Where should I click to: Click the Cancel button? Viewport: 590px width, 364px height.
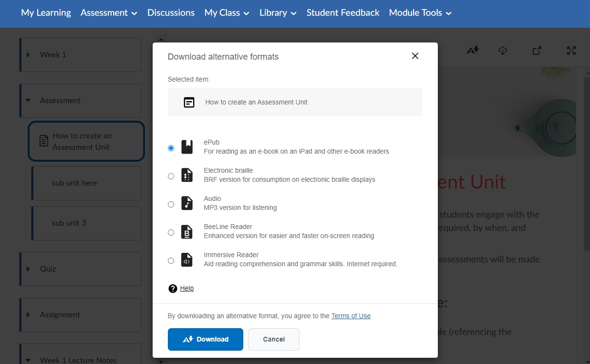tap(274, 339)
